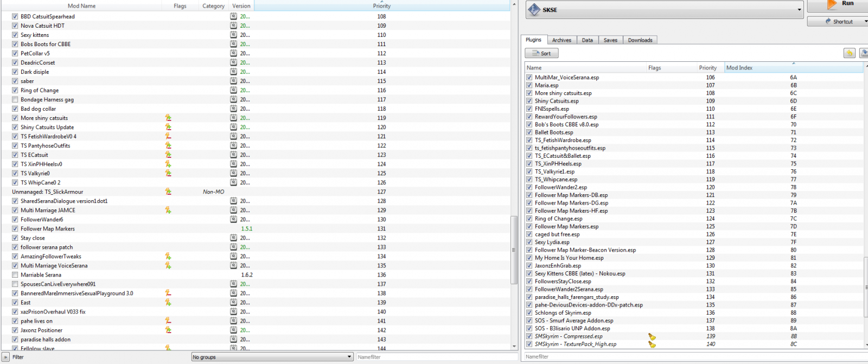
Task: Click the flag icon for Unmanaged TS_SlickArmour
Action: pos(168,191)
